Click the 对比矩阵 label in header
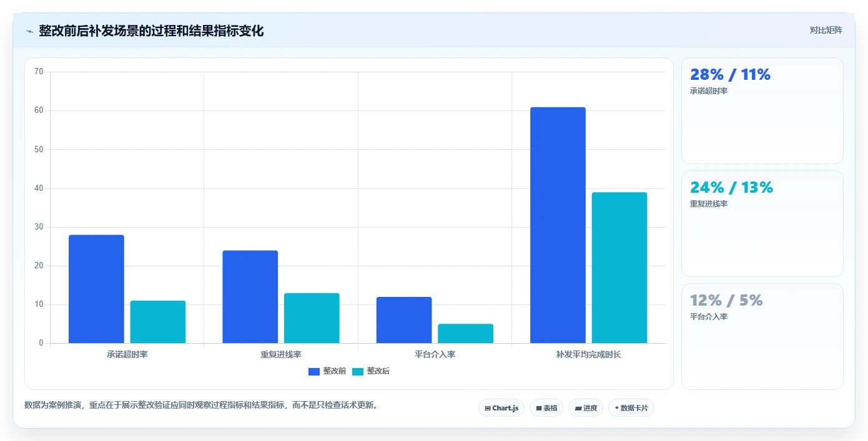Image resolution: width=868 pixels, height=441 pixels. 826,31
